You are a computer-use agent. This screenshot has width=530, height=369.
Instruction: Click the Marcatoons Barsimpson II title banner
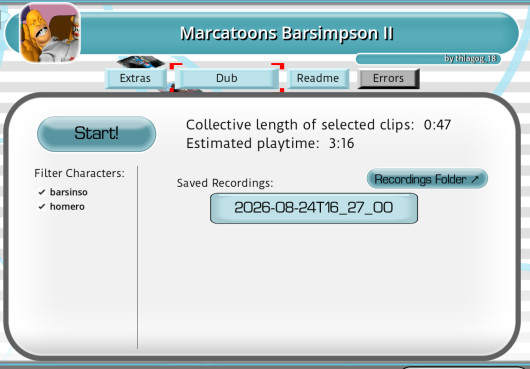click(x=286, y=33)
